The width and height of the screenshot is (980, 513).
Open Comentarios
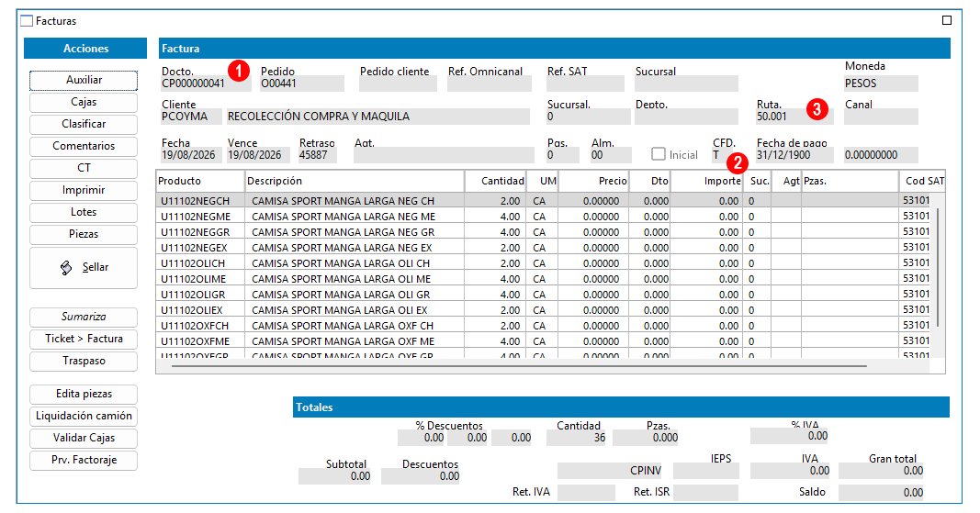pos(84,146)
